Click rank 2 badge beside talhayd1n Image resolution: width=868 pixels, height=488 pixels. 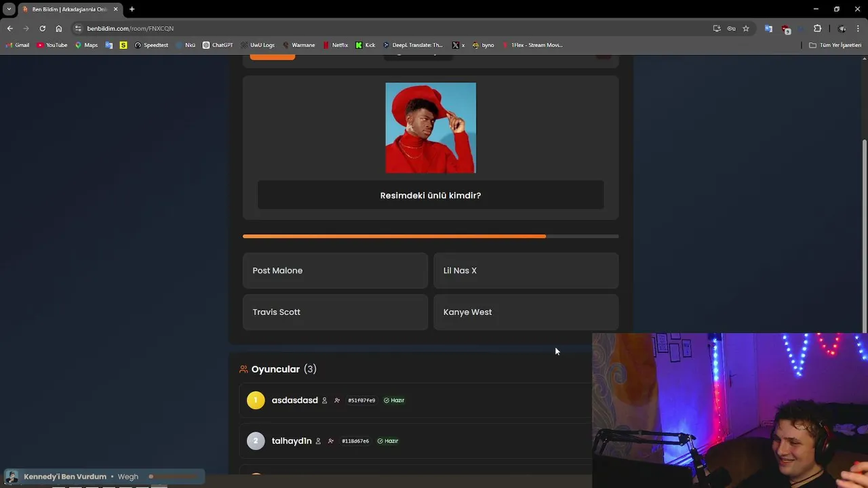(x=256, y=441)
